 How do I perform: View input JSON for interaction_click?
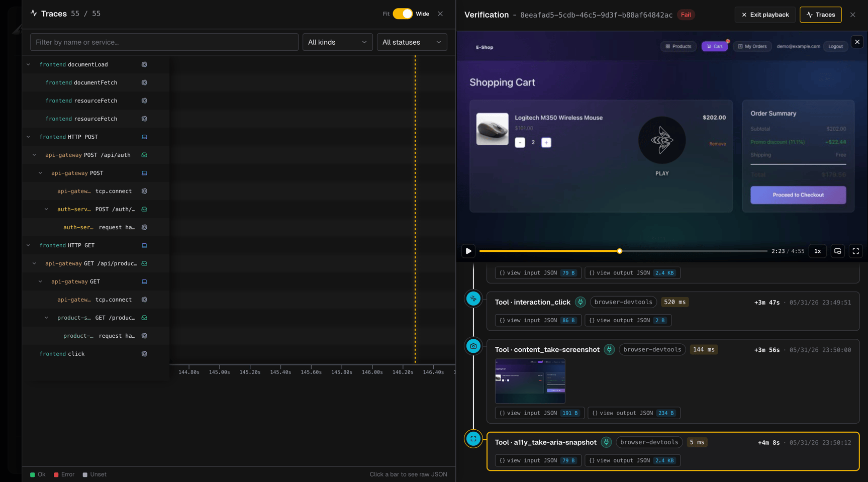tap(538, 320)
